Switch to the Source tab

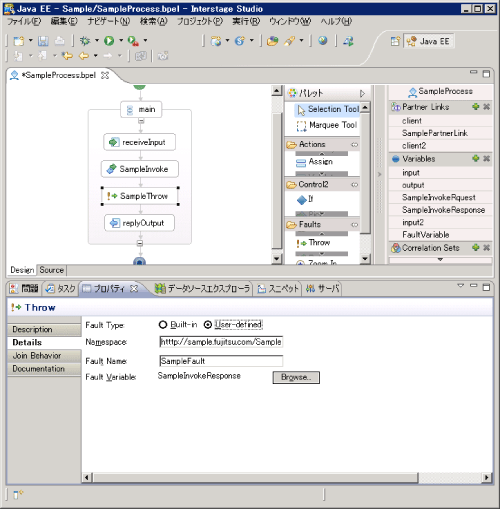coord(51,270)
